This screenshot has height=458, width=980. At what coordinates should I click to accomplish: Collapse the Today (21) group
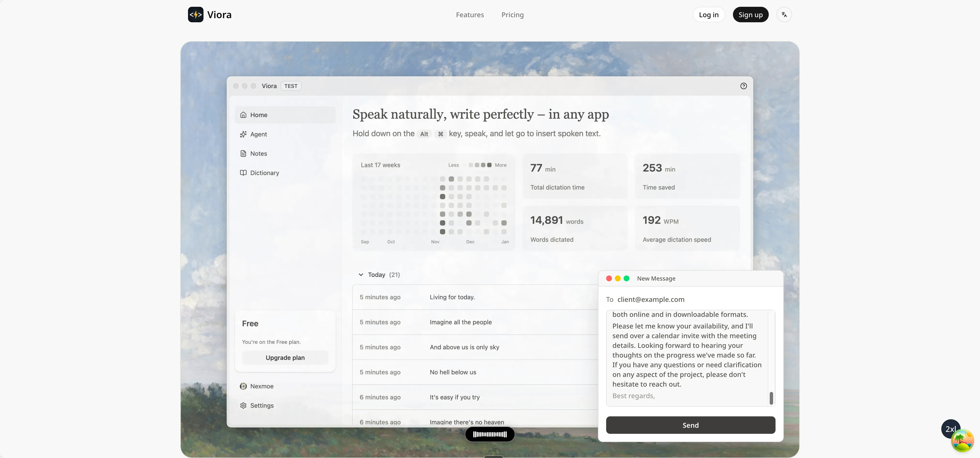click(x=361, y=275)
